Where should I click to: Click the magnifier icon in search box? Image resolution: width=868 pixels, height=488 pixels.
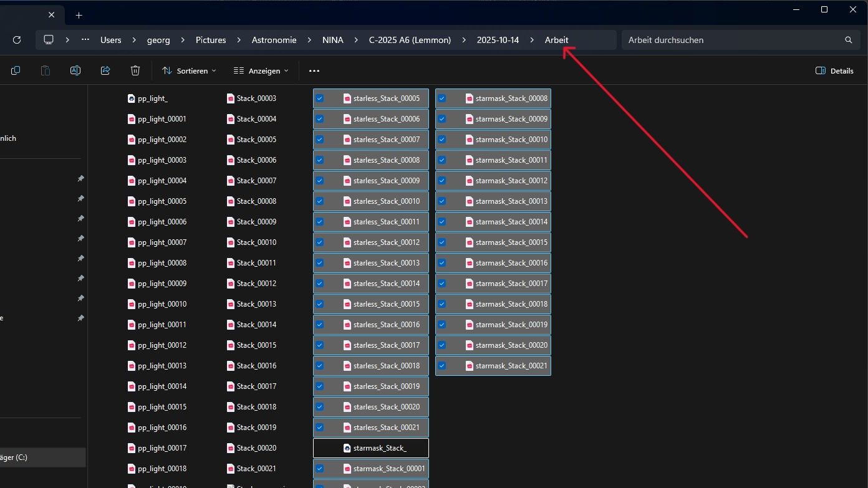[848, 40]
